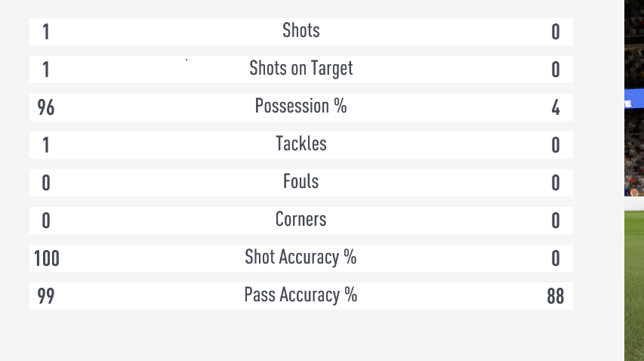Click away team pass accuracy value 88
This screenshot has height=361, width=644.
pyautogui.click(x=555, y=296)
